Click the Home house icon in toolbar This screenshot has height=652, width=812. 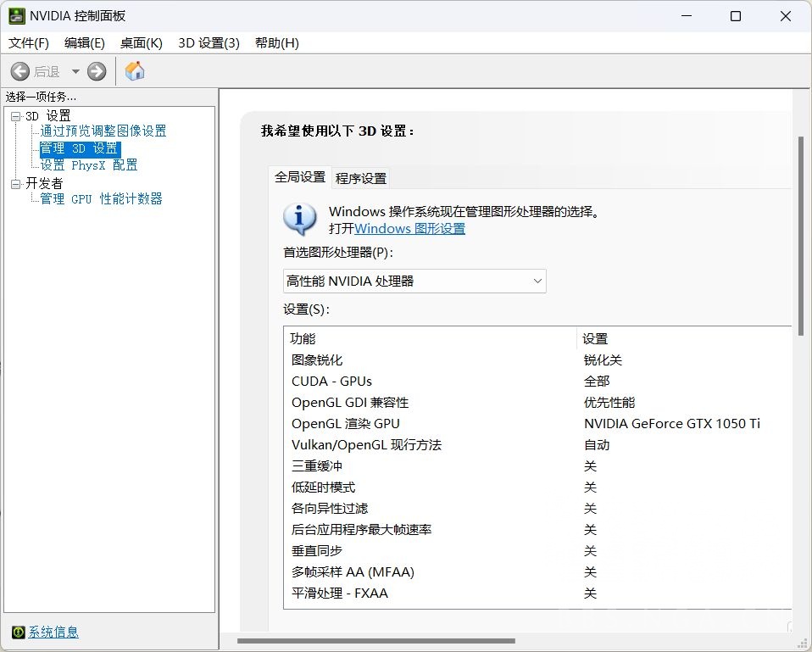[134, 71]
